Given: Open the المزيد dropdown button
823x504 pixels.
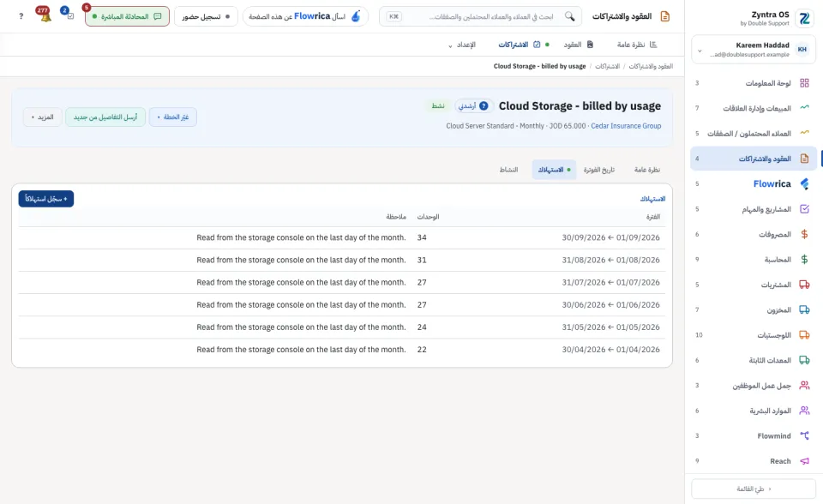Looking at the screenshot, I should [42, 117].
